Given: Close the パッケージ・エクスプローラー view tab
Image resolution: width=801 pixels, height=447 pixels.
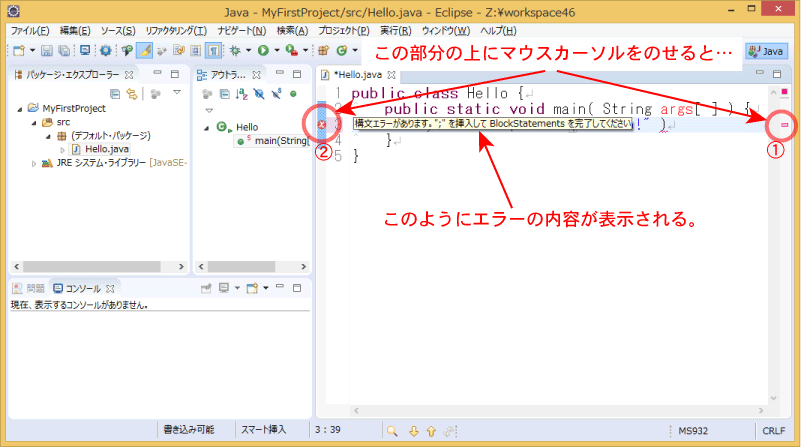Looking at the screenshot, I should 129,75.
